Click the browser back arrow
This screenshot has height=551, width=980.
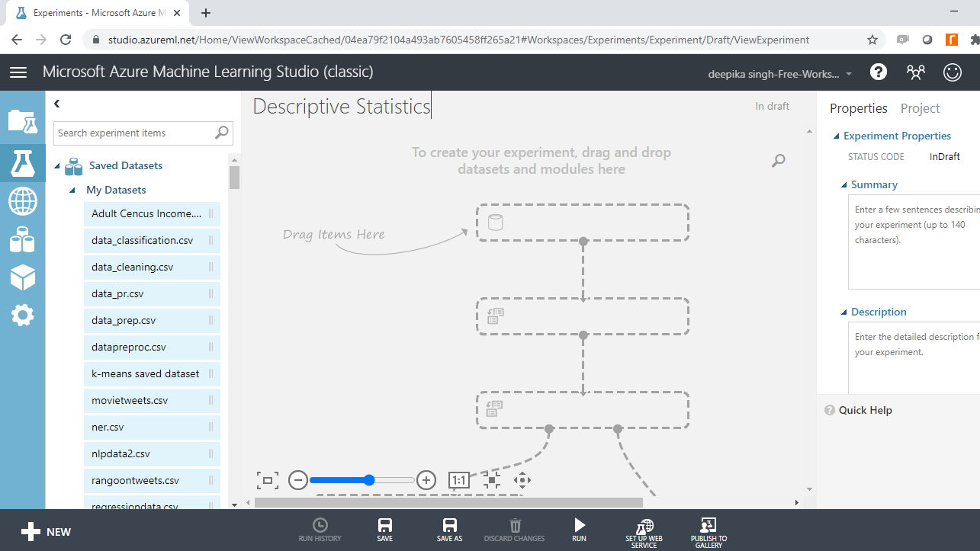[17, 40]
